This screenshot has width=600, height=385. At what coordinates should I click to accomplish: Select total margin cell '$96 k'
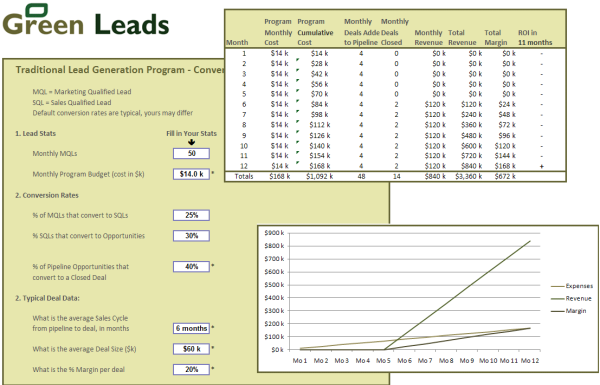click(507, 135)
